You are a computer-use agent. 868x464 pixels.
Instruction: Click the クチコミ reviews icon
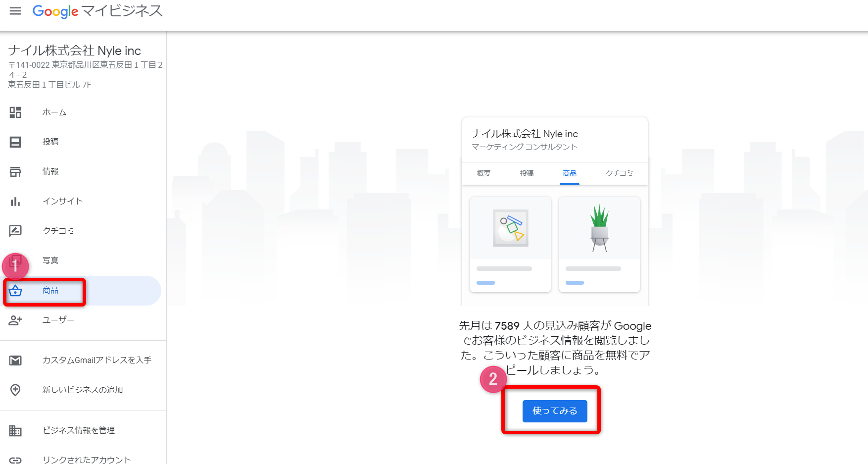(15, 231)
